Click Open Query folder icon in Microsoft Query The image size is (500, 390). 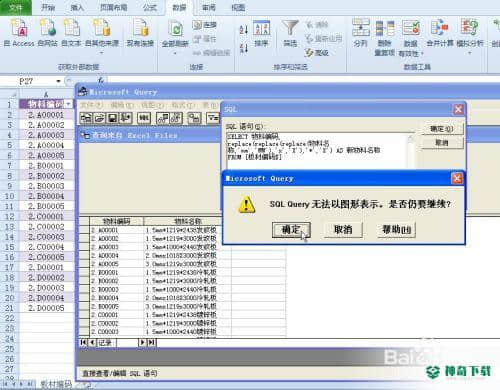[99, 118]
